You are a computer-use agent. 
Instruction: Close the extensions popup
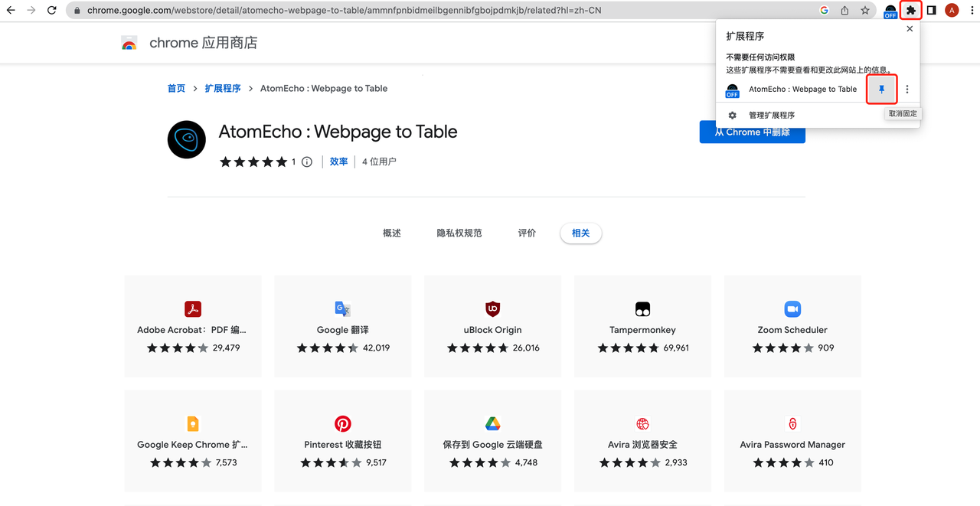point(910,29)
